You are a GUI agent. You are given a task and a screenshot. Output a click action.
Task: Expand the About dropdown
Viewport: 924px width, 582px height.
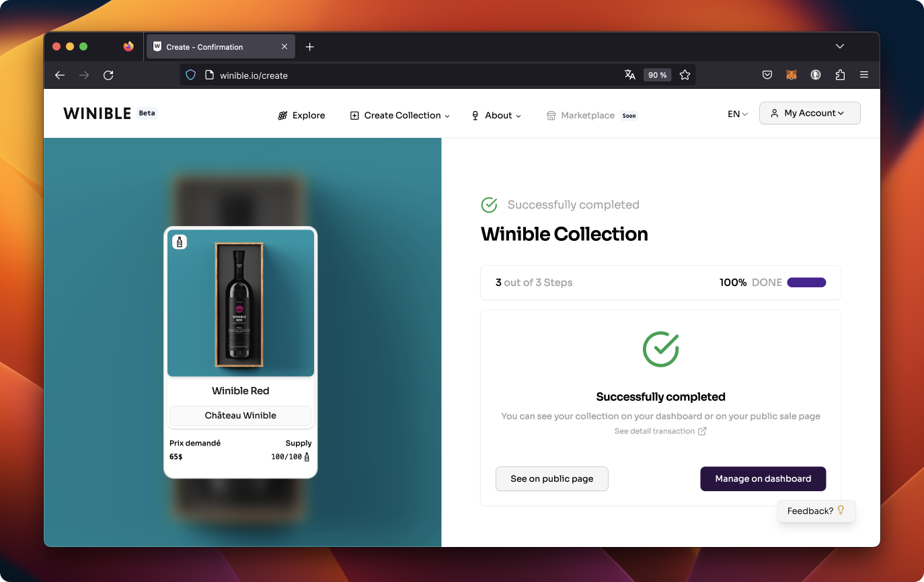pos(496,116)
